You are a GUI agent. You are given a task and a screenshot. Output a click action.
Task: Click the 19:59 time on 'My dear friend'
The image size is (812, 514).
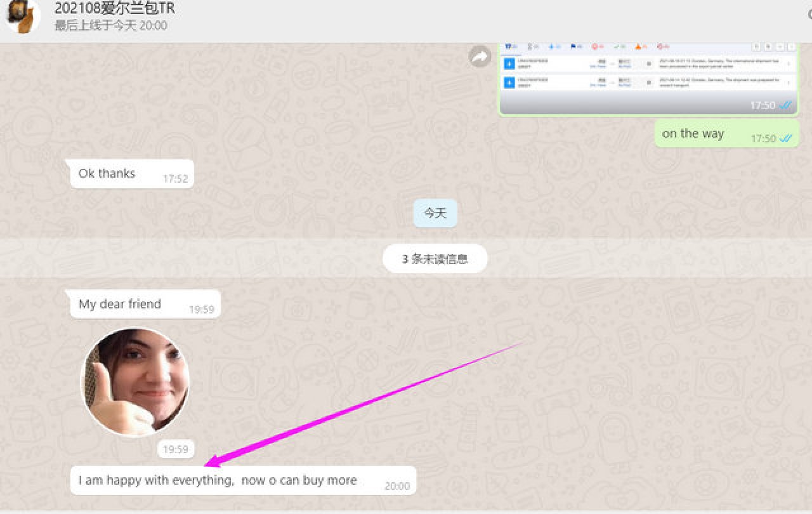tap(201, 310)
